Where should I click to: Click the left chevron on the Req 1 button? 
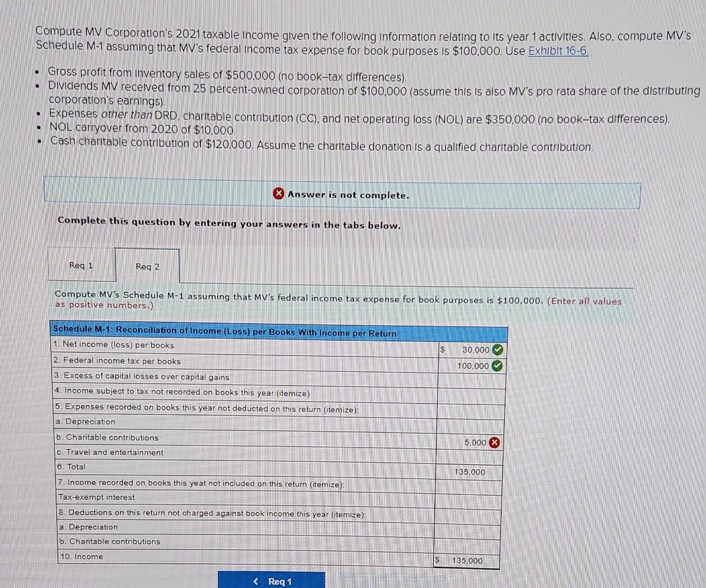pos(256,581)
